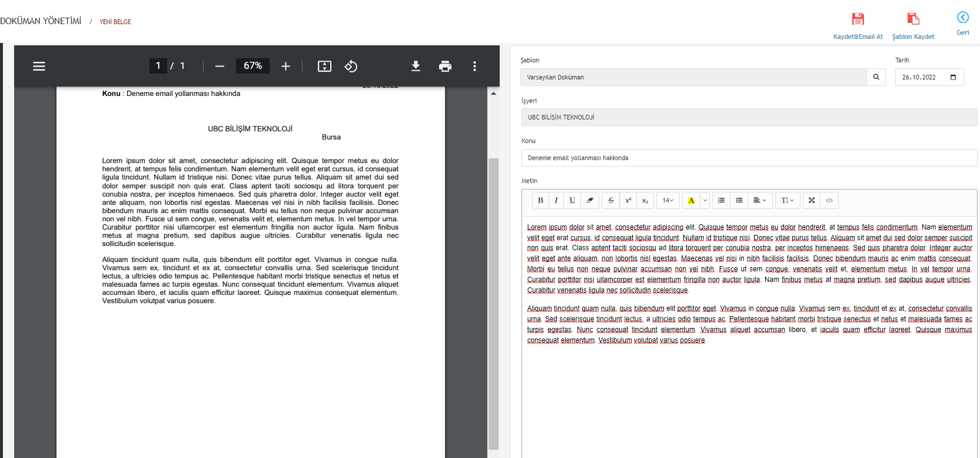This screenshot has width=980, height=458.
Task: Apply the yellow highlight color swatch
Action: pos(691,201)
